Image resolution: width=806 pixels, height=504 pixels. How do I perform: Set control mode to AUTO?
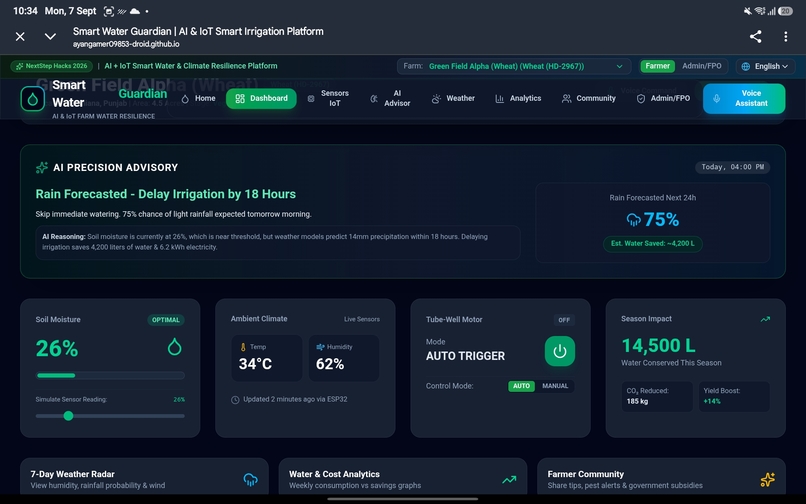(x=521, y=386)
